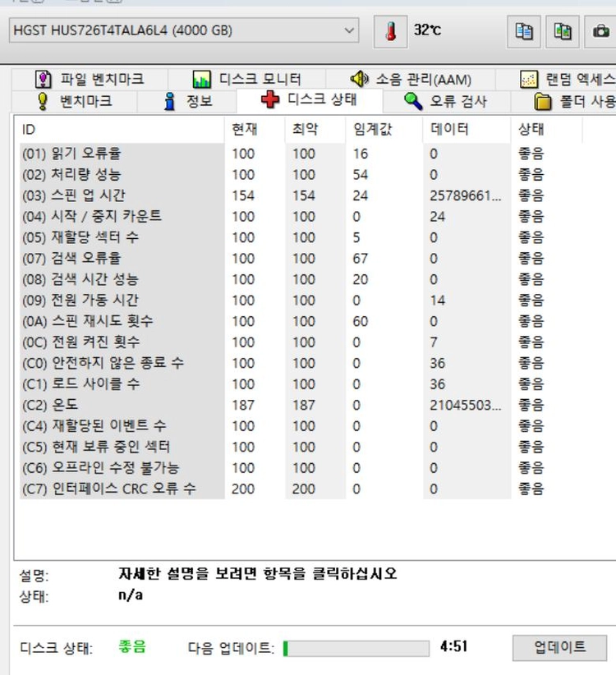The image size is (616, 675).
Task: Open the 랜덤 액세스 tab
Action: coord(556,79)
